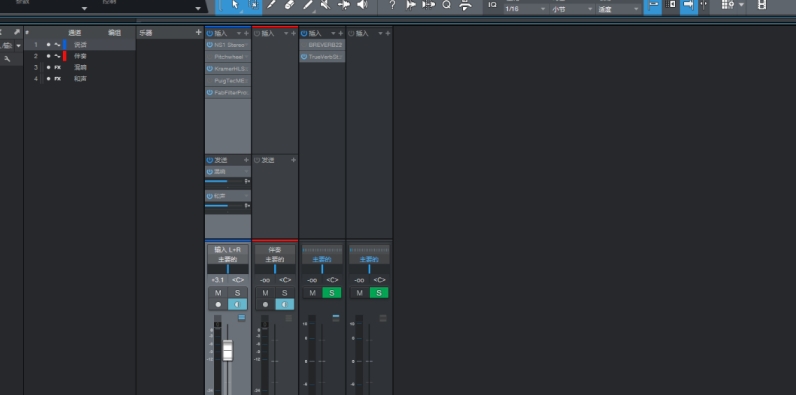Screen dimensions: 796x395
Task: Bypass the NS1 Stereo insert power button
Action: point(210,45)
